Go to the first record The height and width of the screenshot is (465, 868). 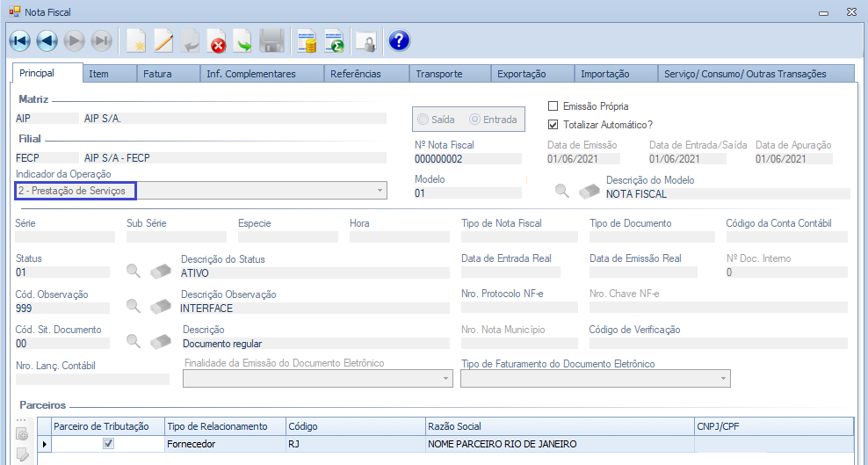pyautogui.click(x=19, y=41)
